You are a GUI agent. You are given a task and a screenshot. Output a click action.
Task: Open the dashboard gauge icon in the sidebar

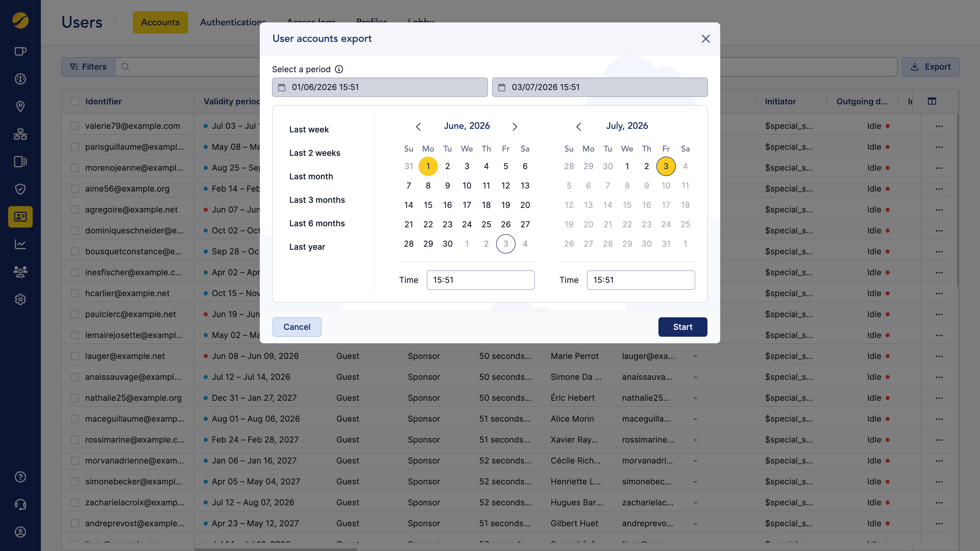(20, 79)
